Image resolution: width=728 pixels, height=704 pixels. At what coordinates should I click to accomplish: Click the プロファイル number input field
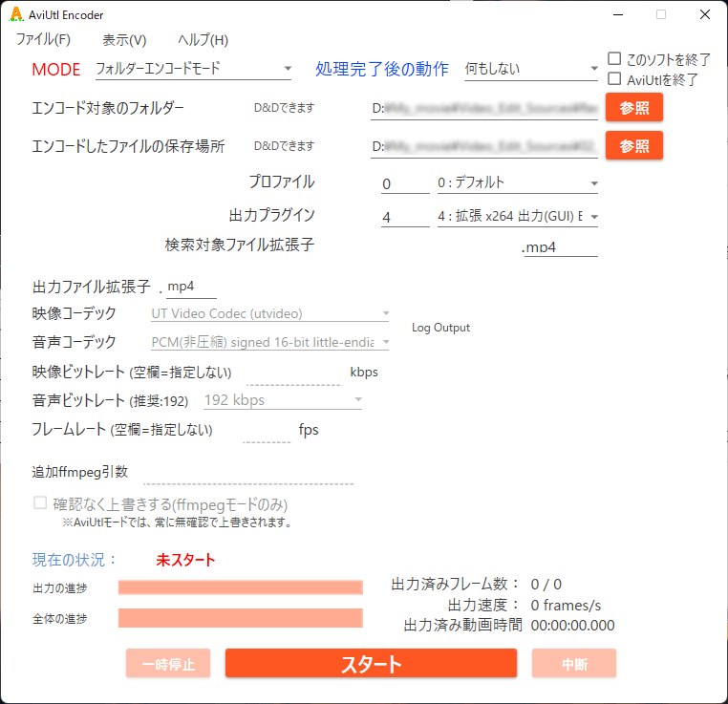(404, 183)
